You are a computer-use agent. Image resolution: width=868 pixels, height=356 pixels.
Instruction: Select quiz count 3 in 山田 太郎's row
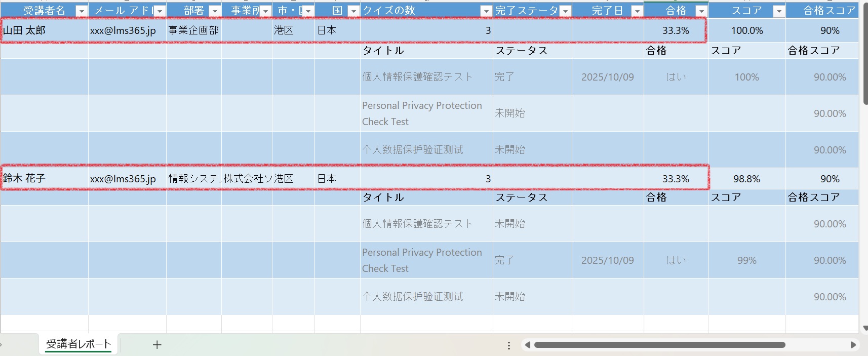pyautogui.click(x=426, y=30)
